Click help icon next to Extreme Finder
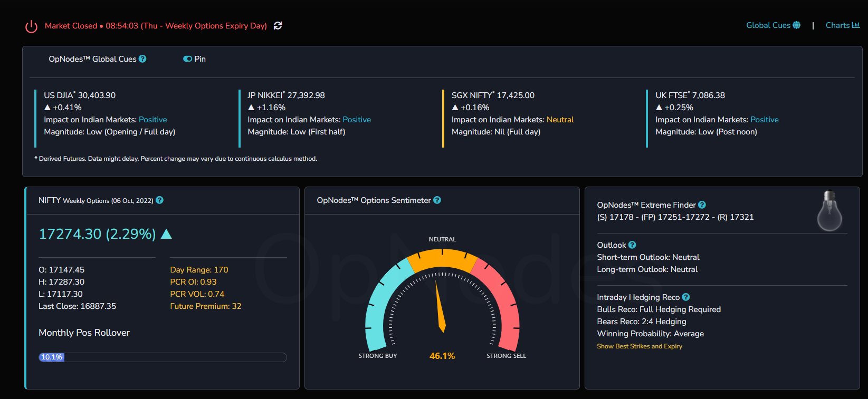 (x=702, y=205)
